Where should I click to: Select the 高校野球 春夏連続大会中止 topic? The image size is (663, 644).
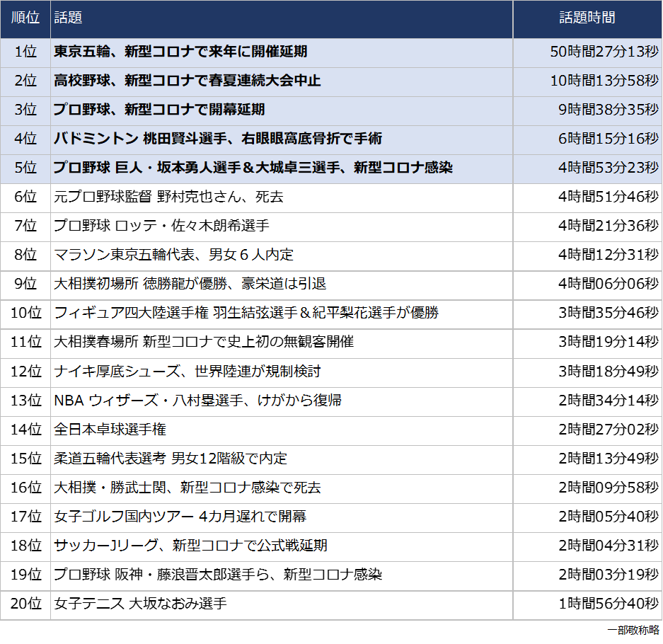(188, 81)
